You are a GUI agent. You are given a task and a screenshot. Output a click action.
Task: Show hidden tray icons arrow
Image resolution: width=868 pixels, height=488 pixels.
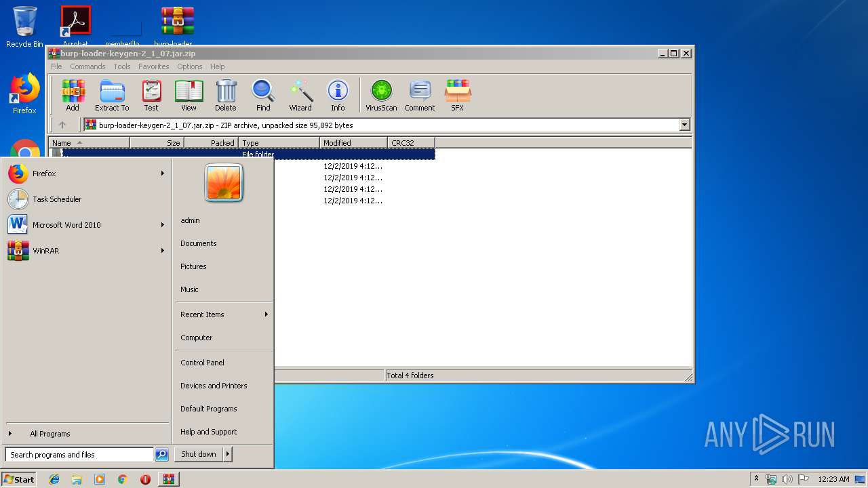click(x=756, y=479)
